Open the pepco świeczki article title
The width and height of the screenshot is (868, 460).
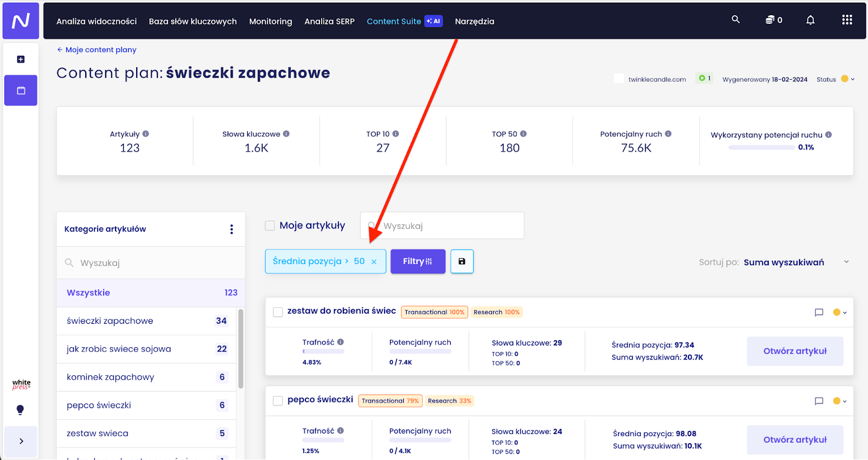coord(320,400)
